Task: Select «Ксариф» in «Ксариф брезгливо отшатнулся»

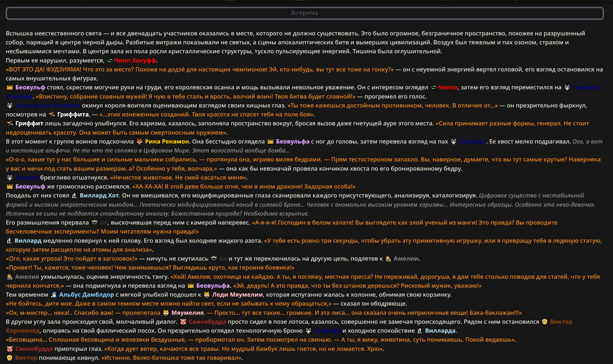Action: pyautogui.click(x=27, y=177)
